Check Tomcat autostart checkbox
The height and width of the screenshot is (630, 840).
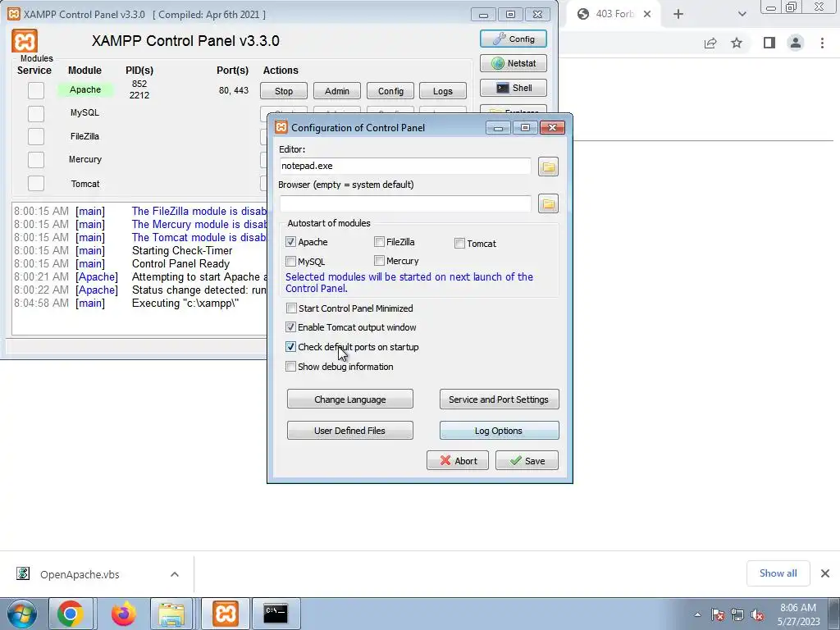click(459, 243)
